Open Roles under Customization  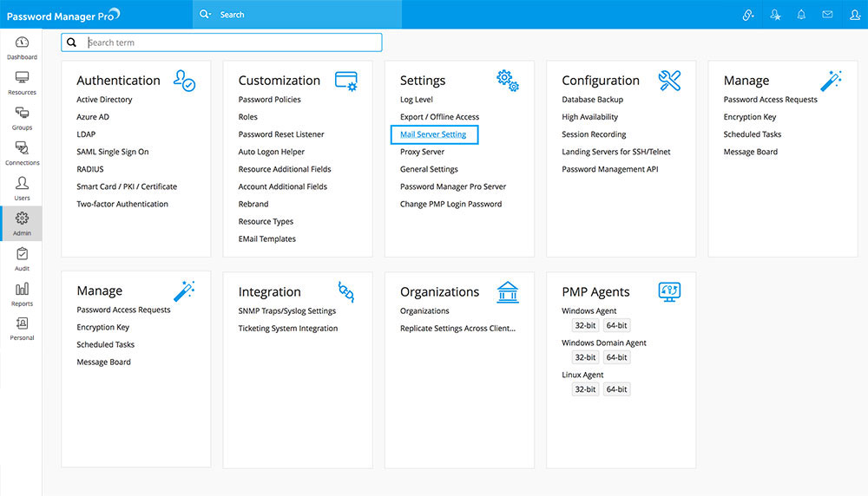(x=247, y=117)
